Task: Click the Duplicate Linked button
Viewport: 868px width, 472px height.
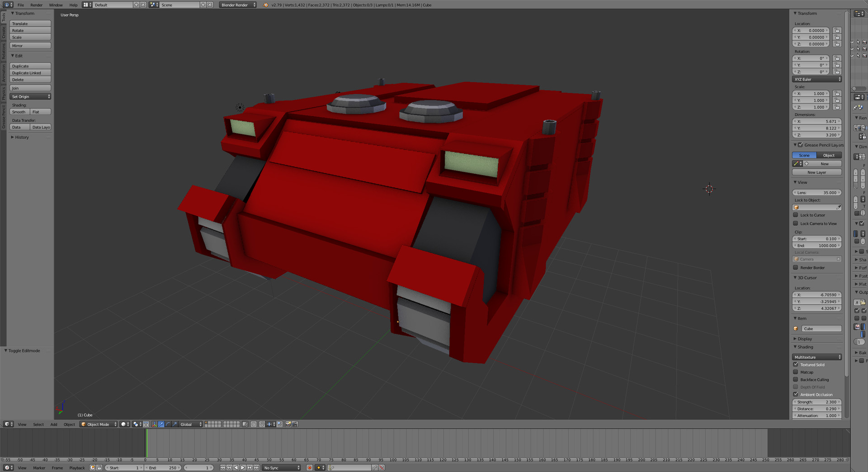Action: pyautogui.click(x=30, y=72)
